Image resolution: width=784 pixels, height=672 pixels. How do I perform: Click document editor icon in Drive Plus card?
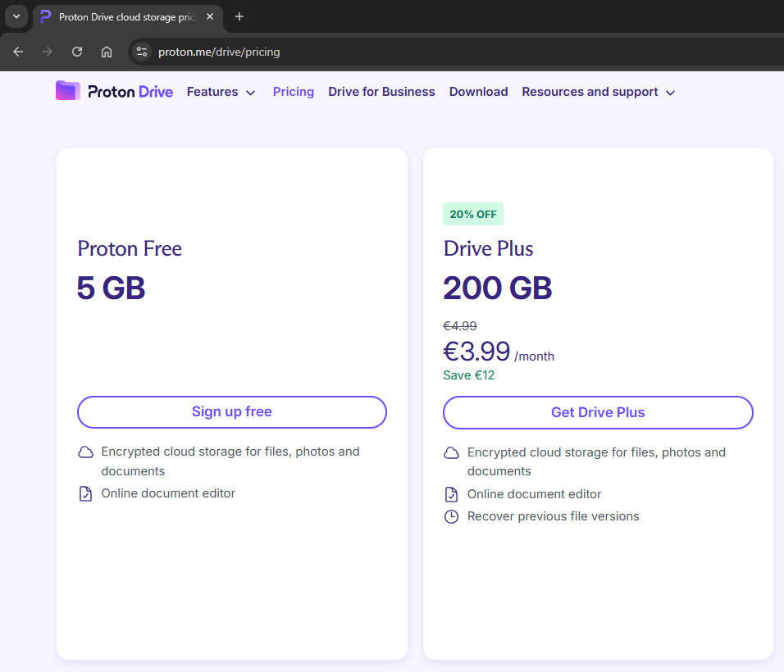pos(452,494)
